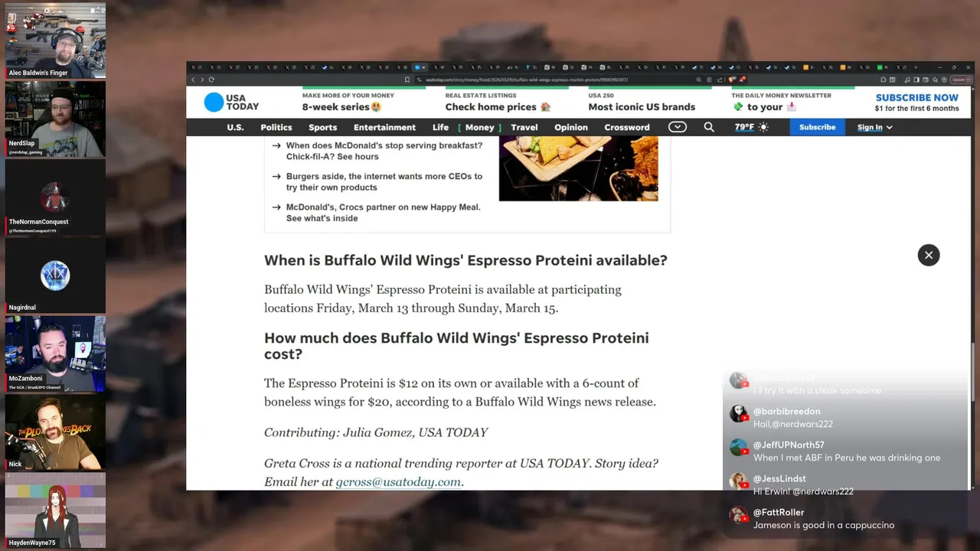This screenshot has width=980, height=551.
Task: Click the browser back arrow
Action: tap(194, 80)
